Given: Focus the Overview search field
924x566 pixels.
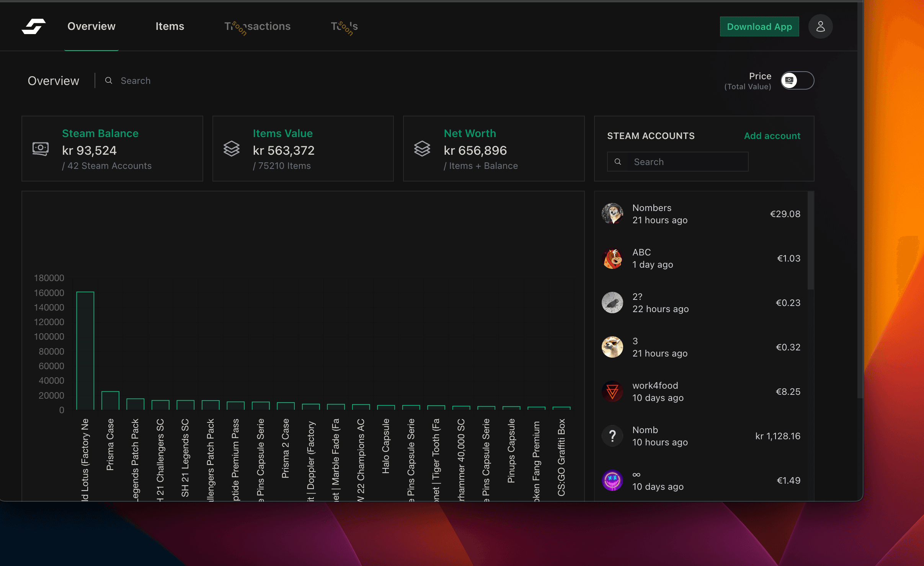Looking at the screenshot, I should 135,81.
